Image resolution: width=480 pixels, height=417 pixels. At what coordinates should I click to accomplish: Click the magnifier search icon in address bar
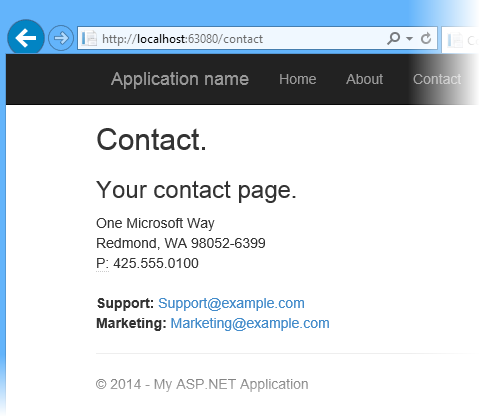(393, 38)
